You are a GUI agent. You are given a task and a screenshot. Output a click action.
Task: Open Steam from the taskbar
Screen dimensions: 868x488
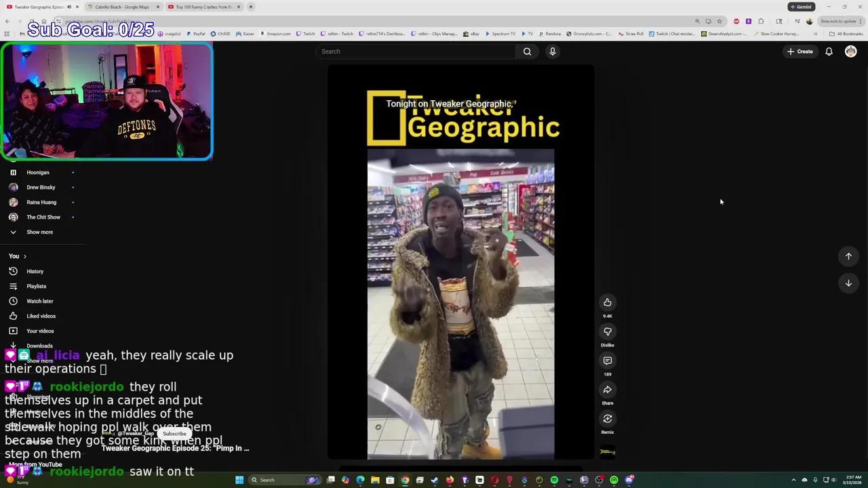click(x=435, y=480)
